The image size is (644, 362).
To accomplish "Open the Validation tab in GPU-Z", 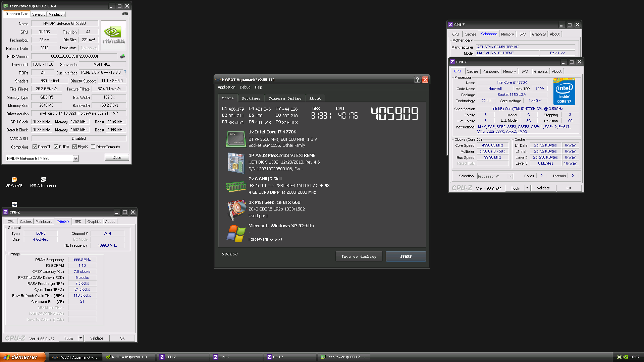I will (56, 14).
